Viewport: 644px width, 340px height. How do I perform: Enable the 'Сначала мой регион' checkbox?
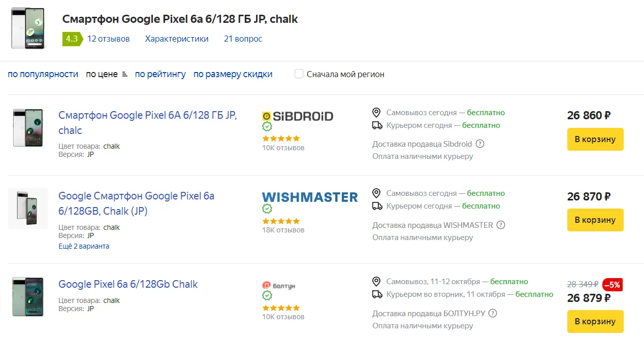click(299, 74)
